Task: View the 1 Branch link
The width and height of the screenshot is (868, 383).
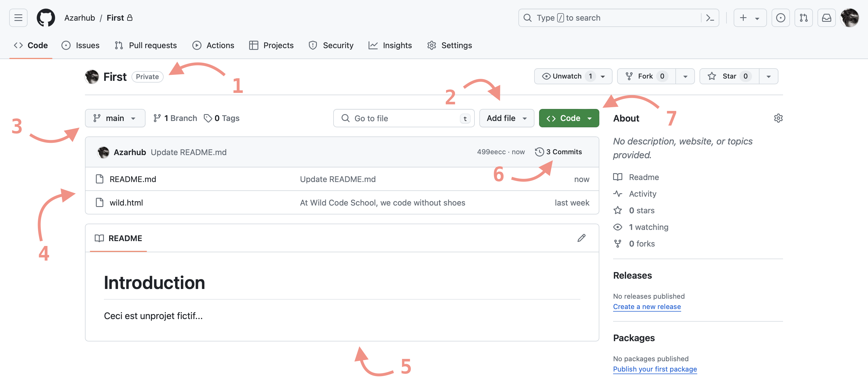Action: click(175, 118)
